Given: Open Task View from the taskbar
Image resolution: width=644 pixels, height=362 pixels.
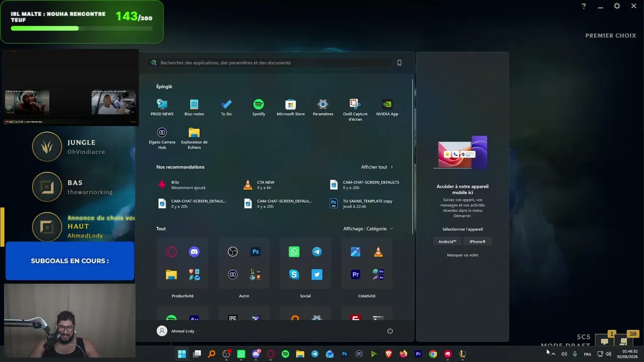Looking at the screenshot, I should point(197,354).
